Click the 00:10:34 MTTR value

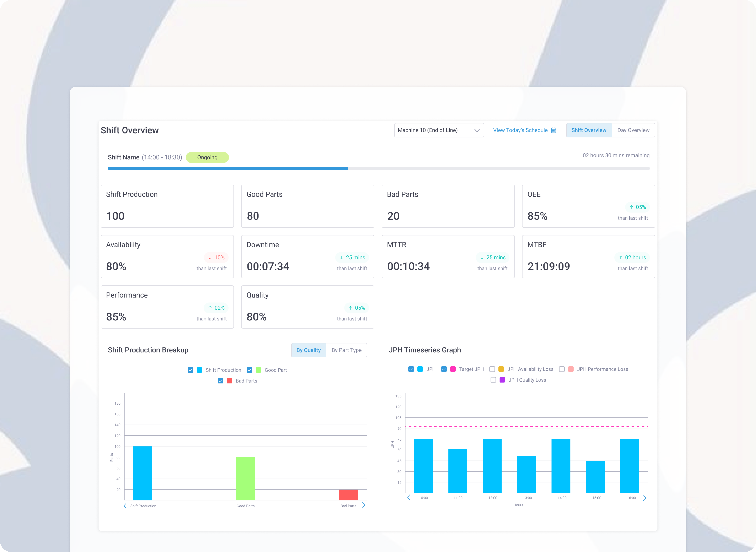click(x=408, y=266)
